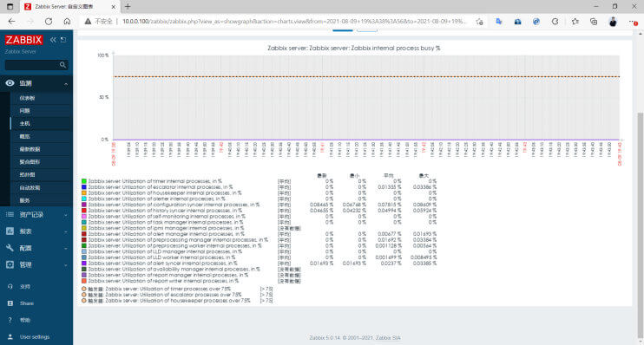Click the 资产记录 list icon

10,215
